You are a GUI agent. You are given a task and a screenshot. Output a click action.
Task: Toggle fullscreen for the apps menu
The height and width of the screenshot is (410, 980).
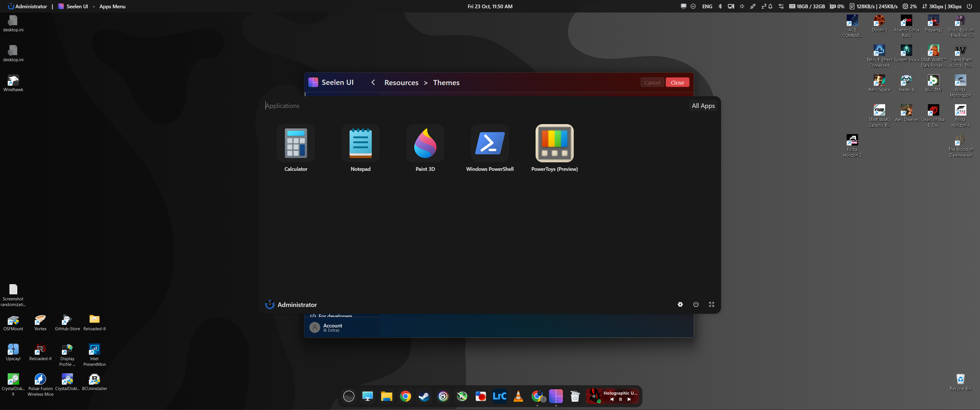coord(711,304)
